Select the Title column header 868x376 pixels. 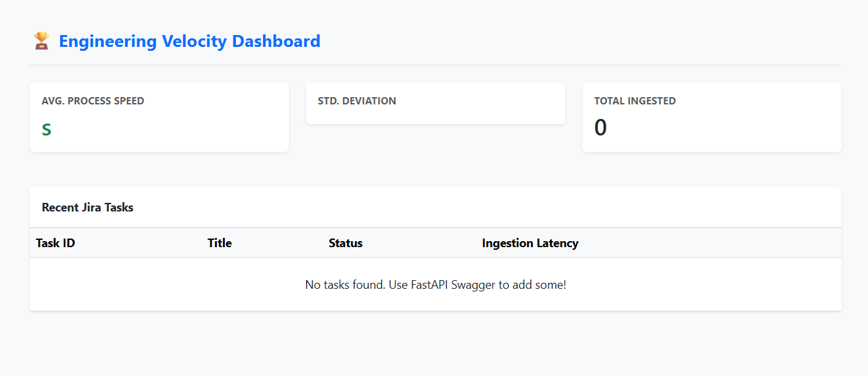point(219,243)
